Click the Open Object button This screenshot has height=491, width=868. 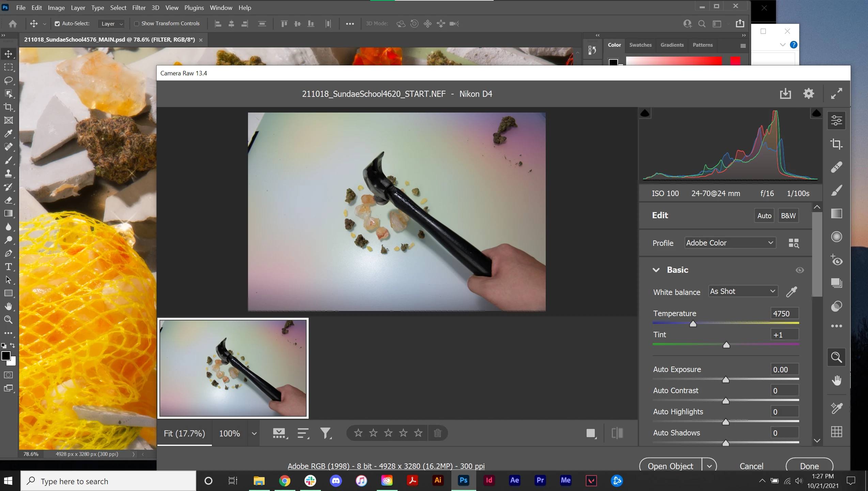point(670,466)
